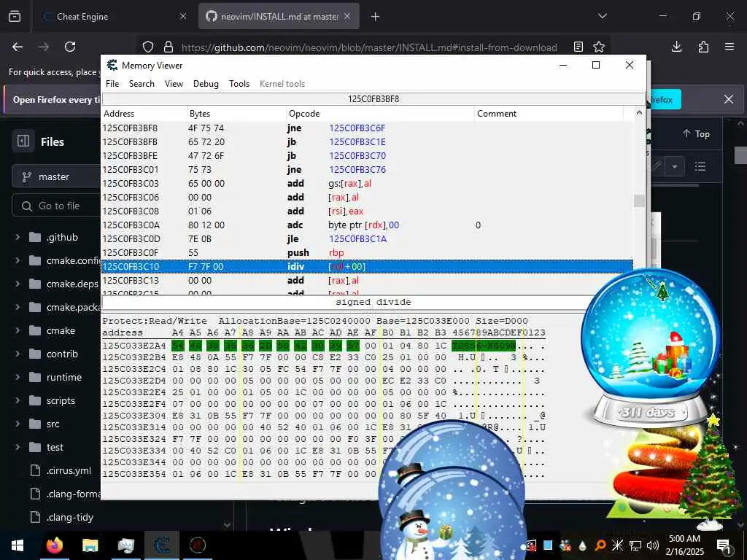747x560 pixels.
Task: Select the adc byte ptr [rdx] row
Action: (x=368, y=225)
